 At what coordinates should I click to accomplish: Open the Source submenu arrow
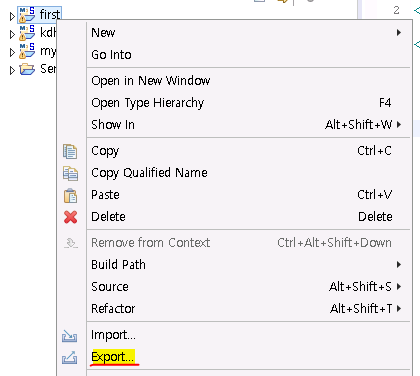399,287
